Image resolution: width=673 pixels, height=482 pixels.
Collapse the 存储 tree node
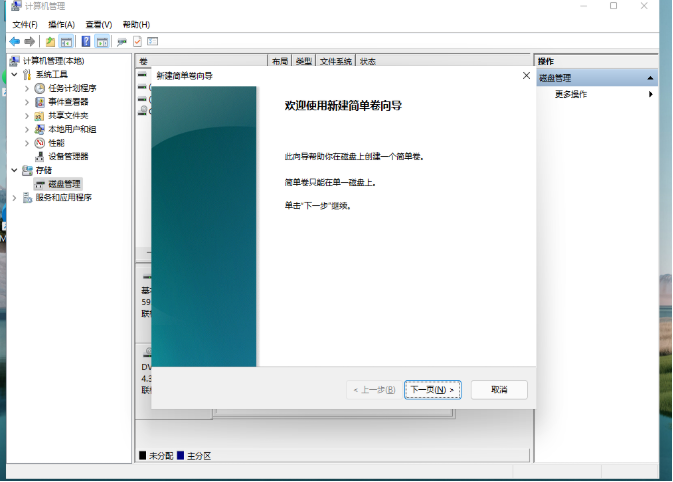14,170
